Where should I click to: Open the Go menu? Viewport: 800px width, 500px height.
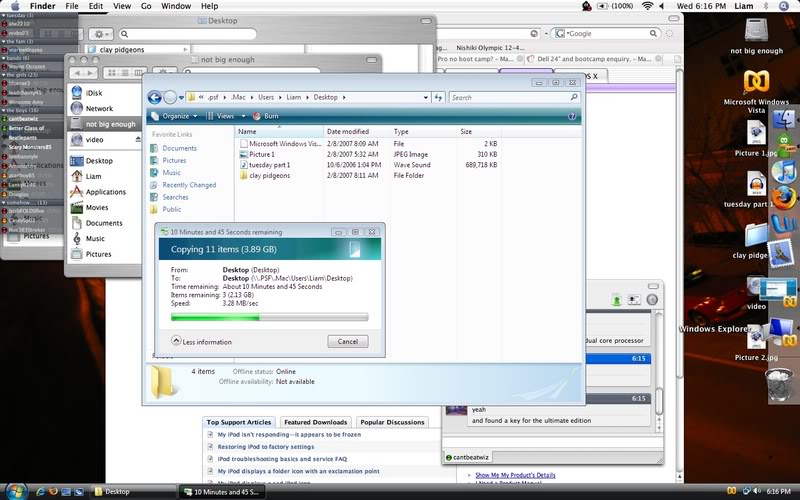[x=146, y=6]
